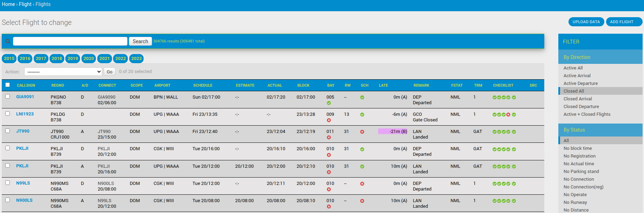Click green SCH check icon for LNI1923
The height and width of the screenshot is (213, 644).
coord(362,115)
